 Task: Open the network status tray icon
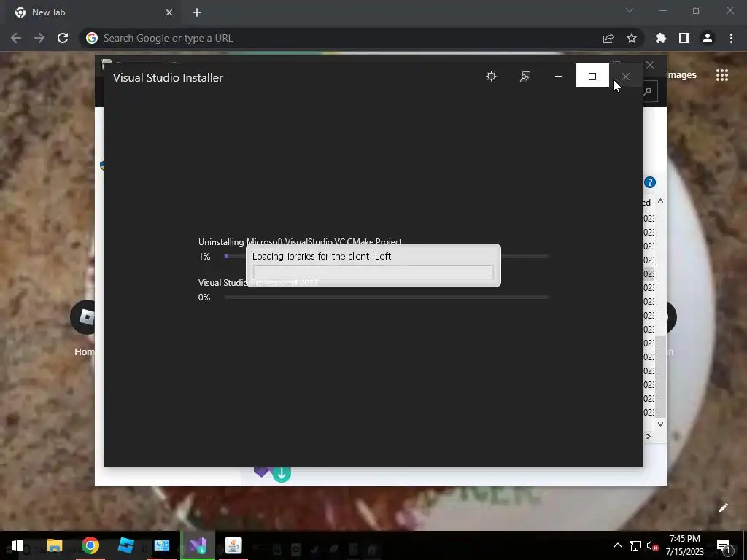(x=635, y=545)
